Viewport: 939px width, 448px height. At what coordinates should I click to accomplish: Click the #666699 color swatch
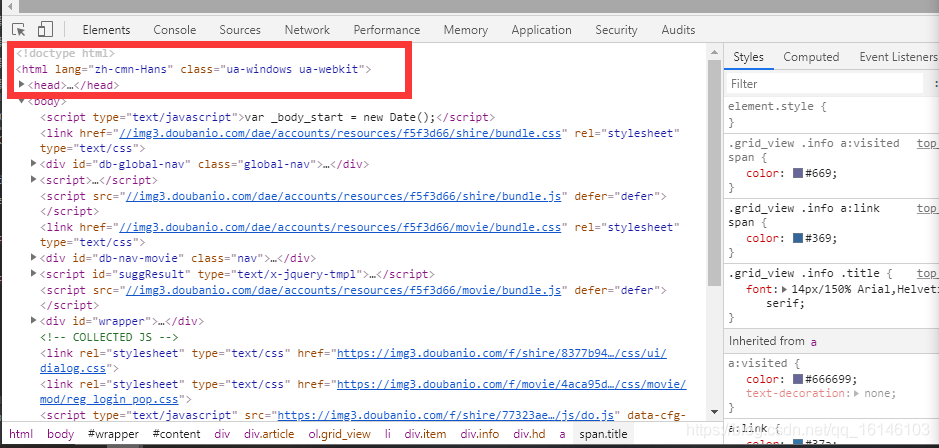click(x=798, y=379)
